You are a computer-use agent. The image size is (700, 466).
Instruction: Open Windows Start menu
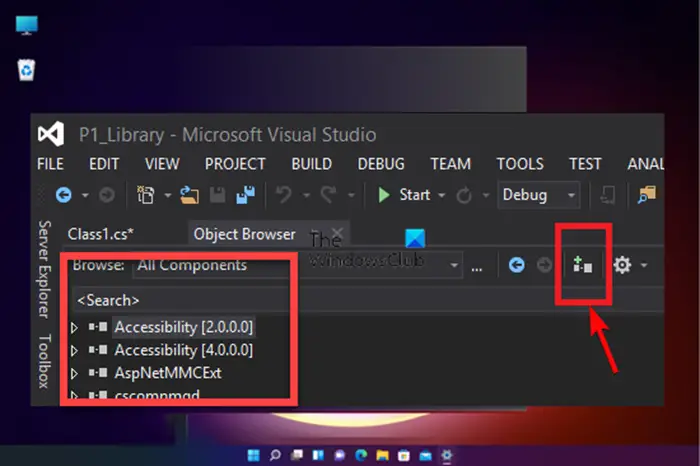254,455
